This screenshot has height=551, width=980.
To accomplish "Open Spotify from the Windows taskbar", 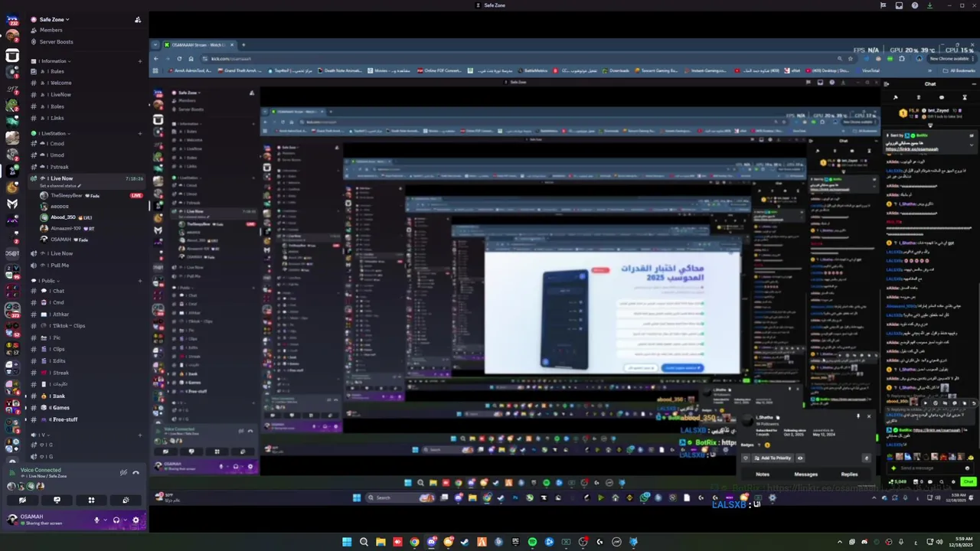I will (532, 542).
